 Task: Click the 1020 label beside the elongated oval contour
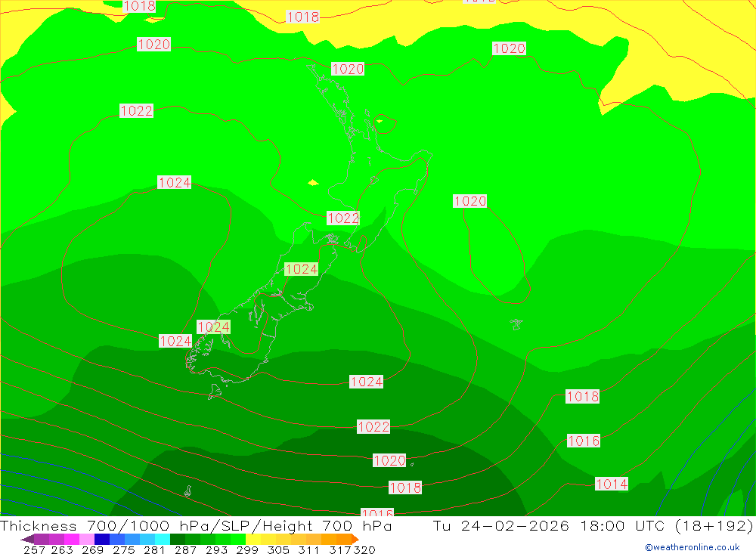coord(470,201)
